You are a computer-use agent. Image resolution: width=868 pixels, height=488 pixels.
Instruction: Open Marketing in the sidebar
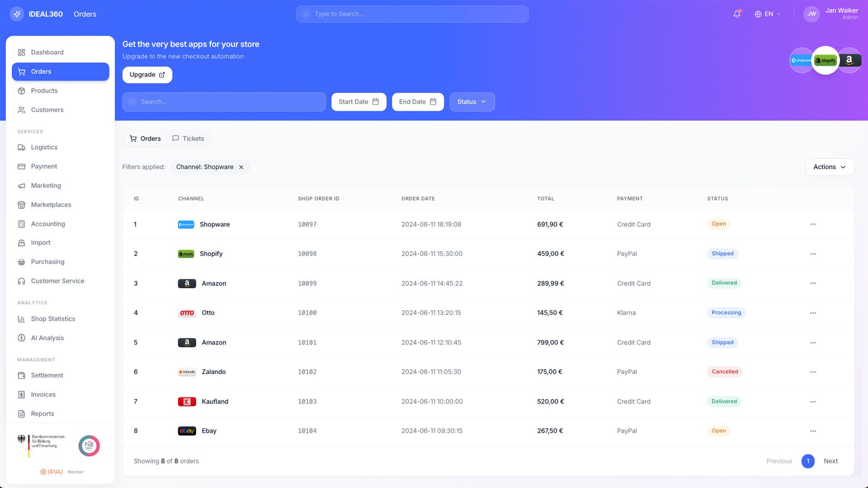pyautogui.click(x=61, y=186)
